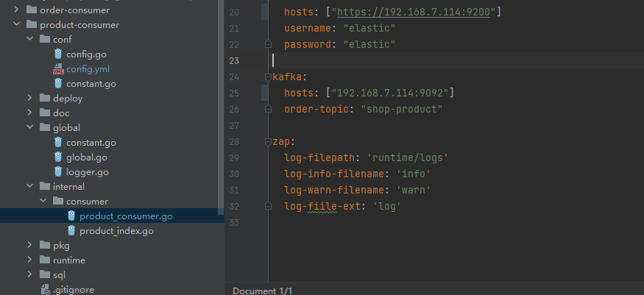Expand the sql folder arrow
644x295 pixels.
click(x=29, y=275)
